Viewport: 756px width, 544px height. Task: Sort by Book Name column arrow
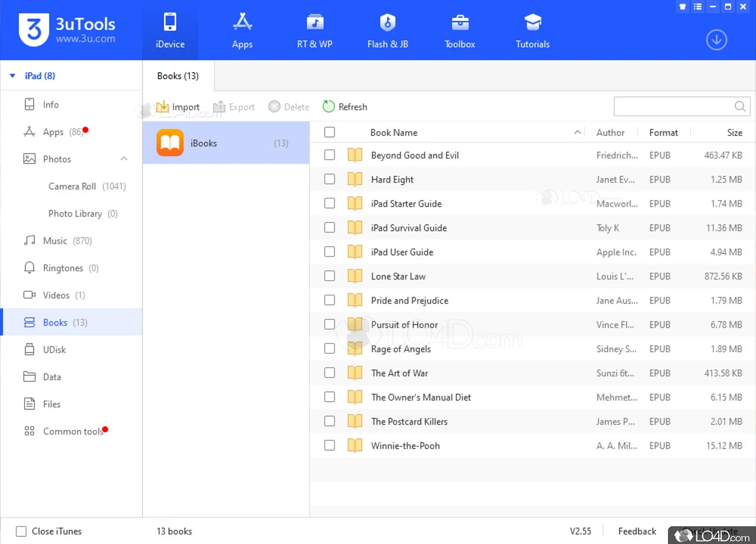(577, 132)
